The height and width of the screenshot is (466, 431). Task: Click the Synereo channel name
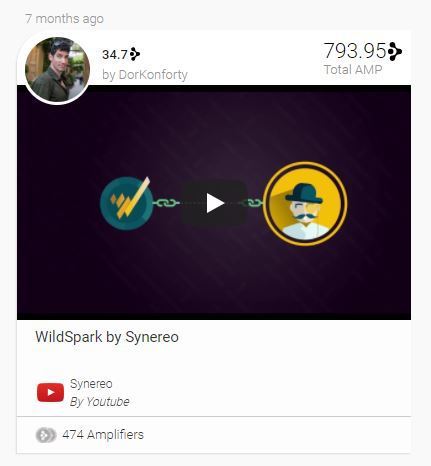(x=91, y=384)
